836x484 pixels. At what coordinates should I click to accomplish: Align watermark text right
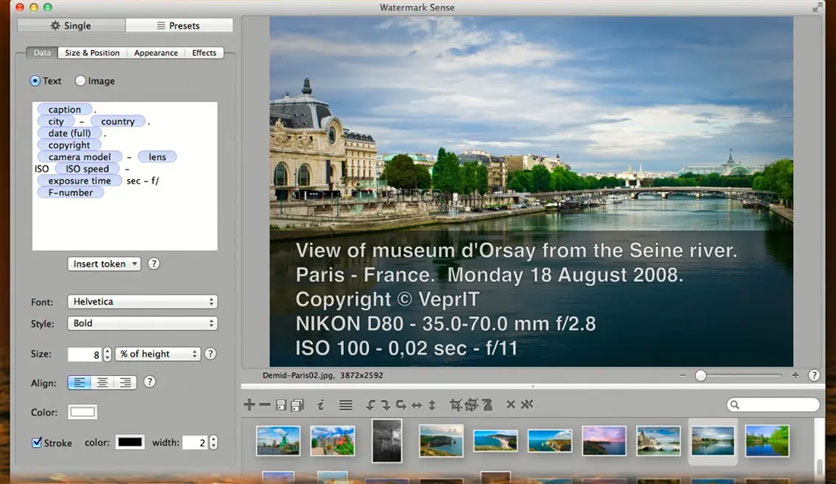125,383
